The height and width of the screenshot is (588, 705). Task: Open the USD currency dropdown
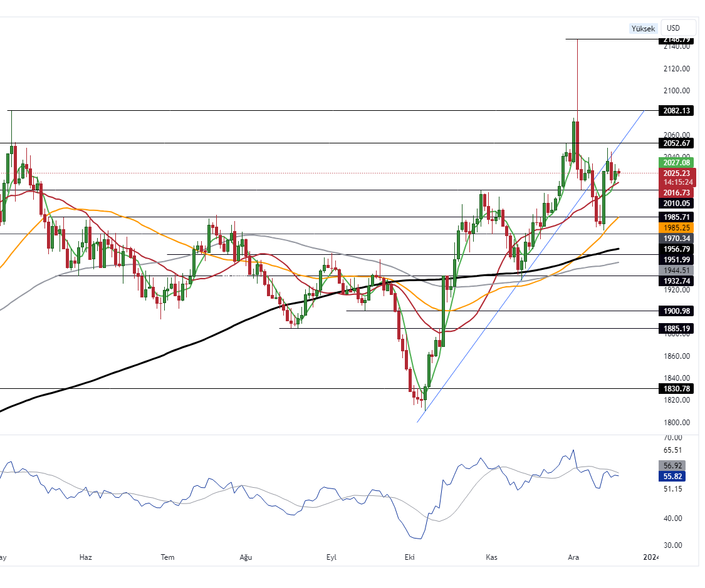tap(679, 28)
